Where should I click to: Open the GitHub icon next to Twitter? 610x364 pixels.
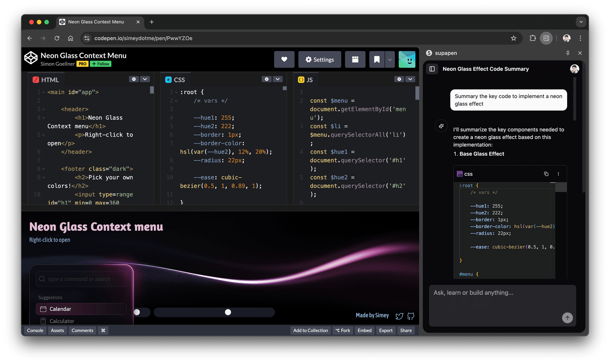[411, 316]
